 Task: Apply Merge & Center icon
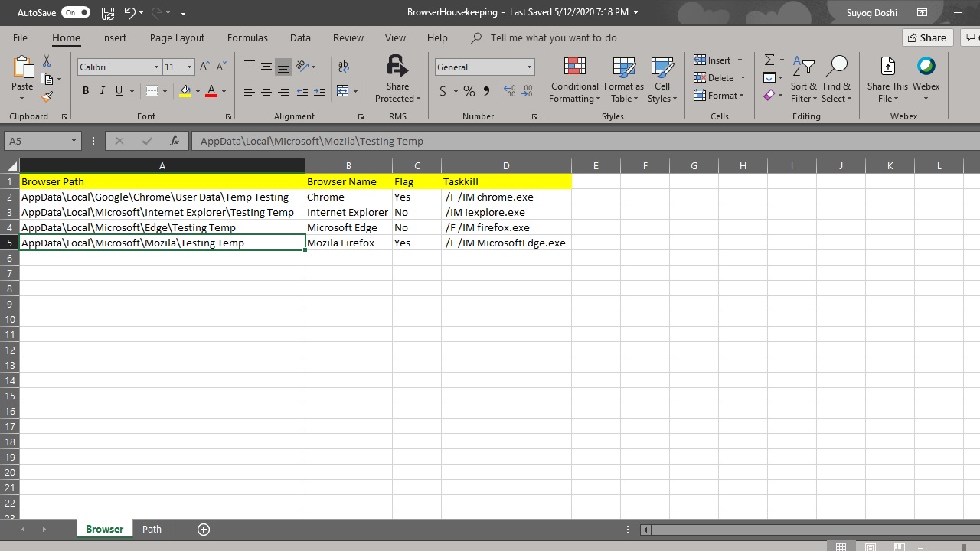342,91
